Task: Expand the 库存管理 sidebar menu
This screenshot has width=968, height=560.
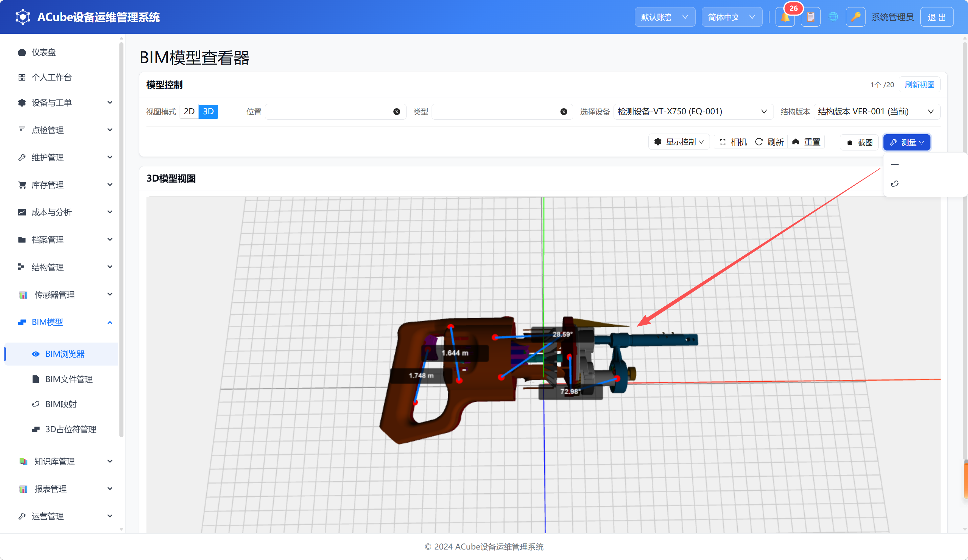Action: 62,185
